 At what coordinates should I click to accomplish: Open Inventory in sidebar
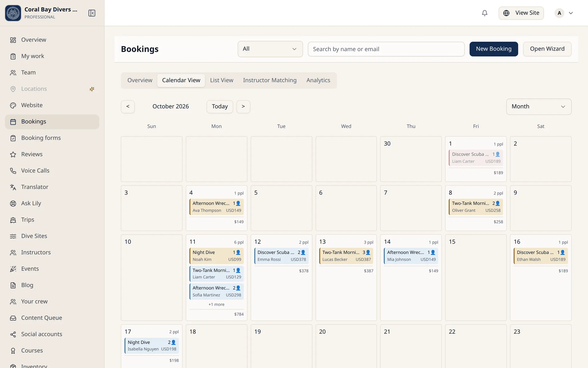coord(52,365)
